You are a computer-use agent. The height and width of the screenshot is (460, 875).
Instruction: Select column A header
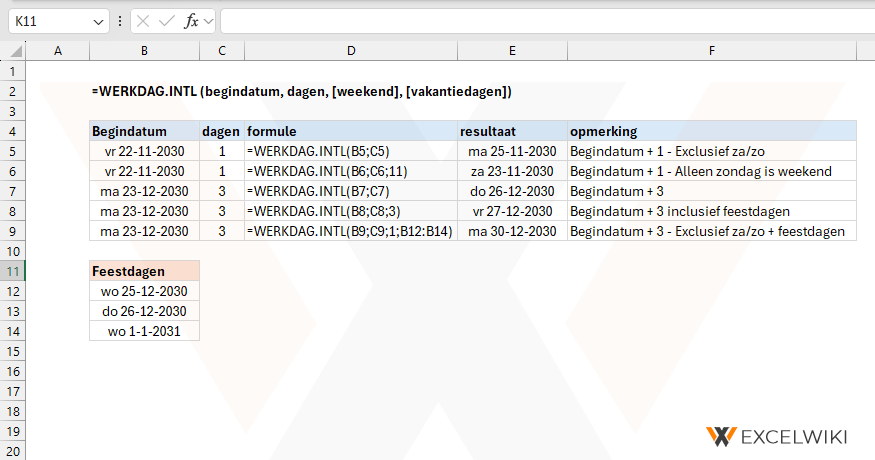pyautogui.click(x=57, y=51)
